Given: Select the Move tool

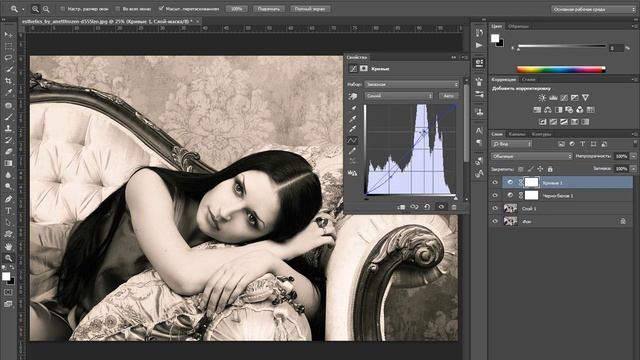Looking at the screenshot, I should 8,35.
